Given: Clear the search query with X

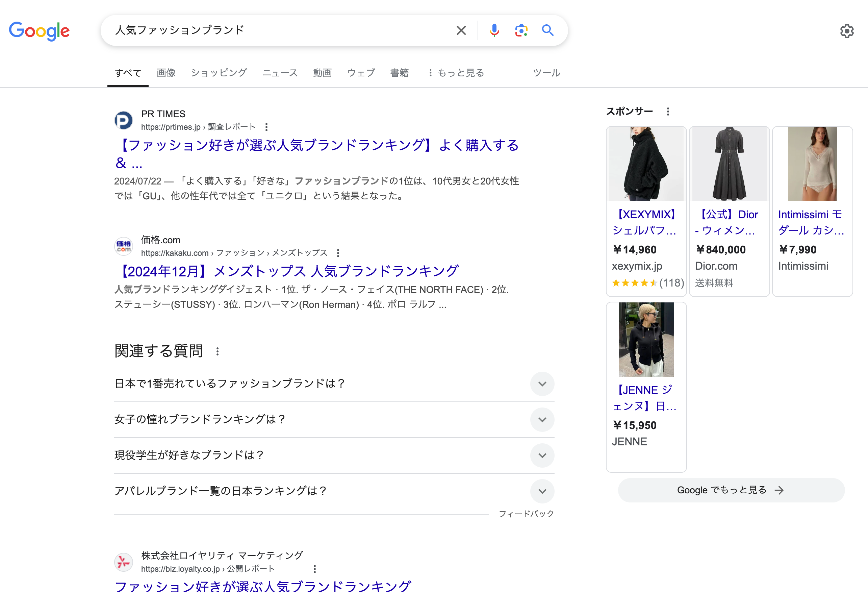Looking at the screenshot, I should 461,30.
